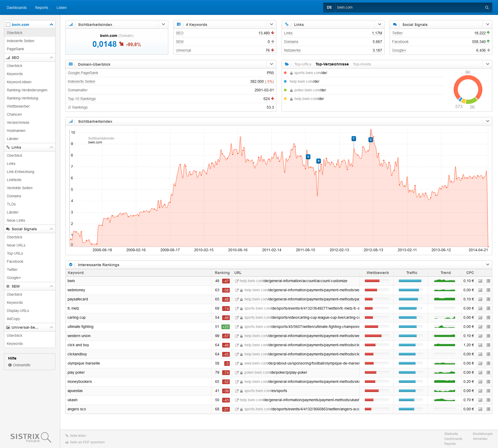This screenshot has width=498, height=448.
Task: Collapse the SEM sidebar section
Action: pos(51,286)
